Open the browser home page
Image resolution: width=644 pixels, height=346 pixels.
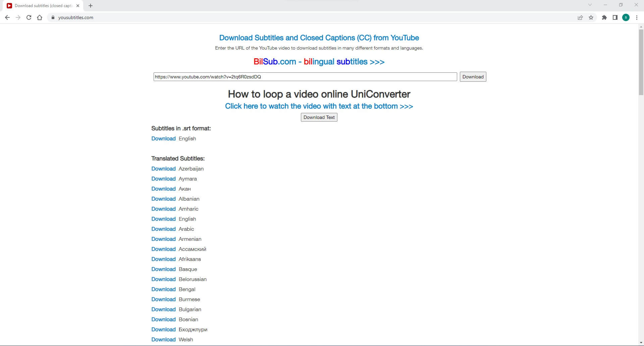tap(40, 17)
